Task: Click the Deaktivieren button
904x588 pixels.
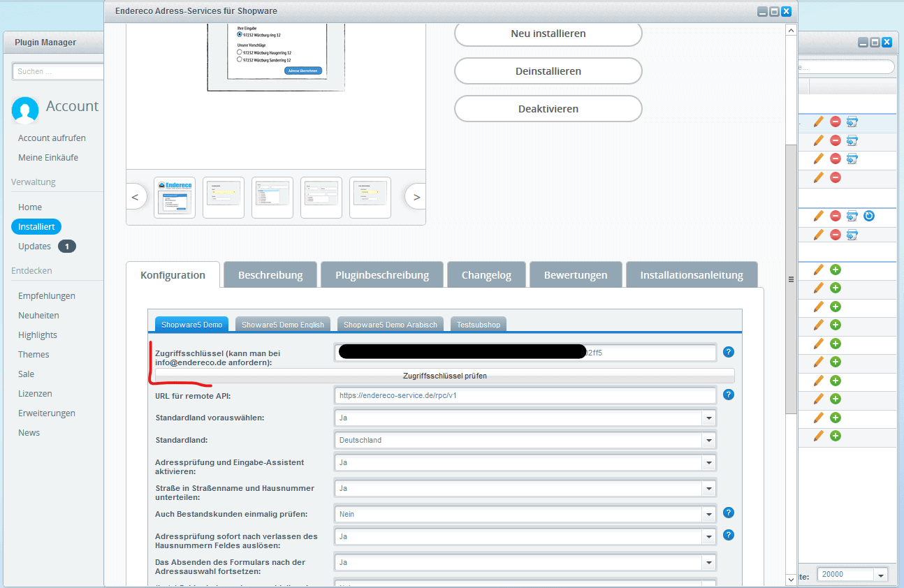Action: [548, 109]
